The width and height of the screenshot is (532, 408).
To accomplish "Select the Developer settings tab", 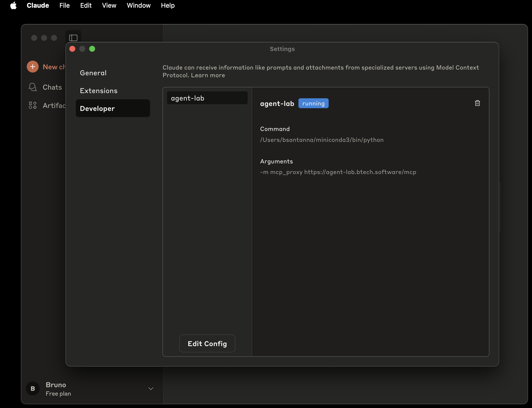I will coord(113,108).
